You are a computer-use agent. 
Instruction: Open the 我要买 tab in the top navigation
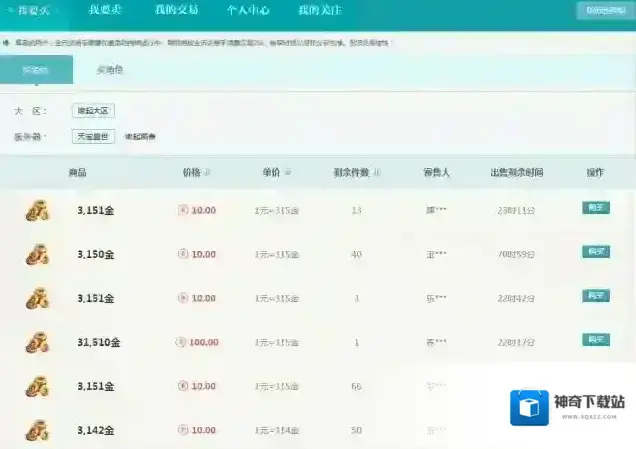coord(33,11)
